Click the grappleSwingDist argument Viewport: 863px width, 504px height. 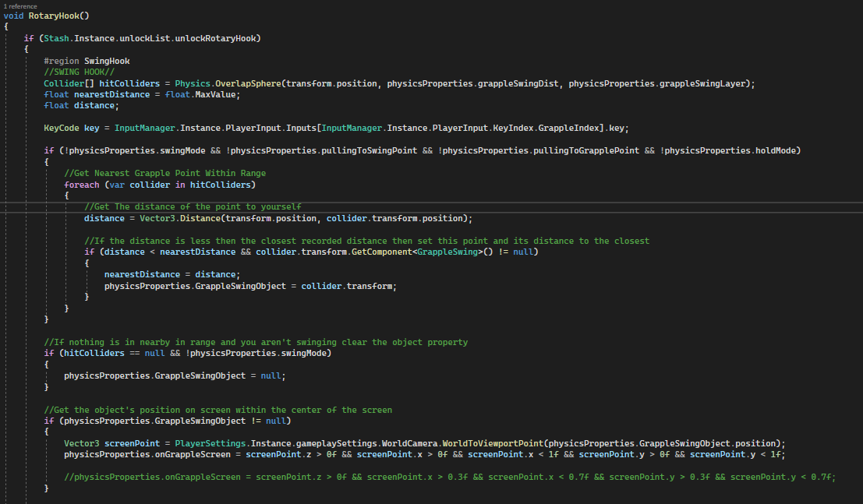click(x=518, y=83)
